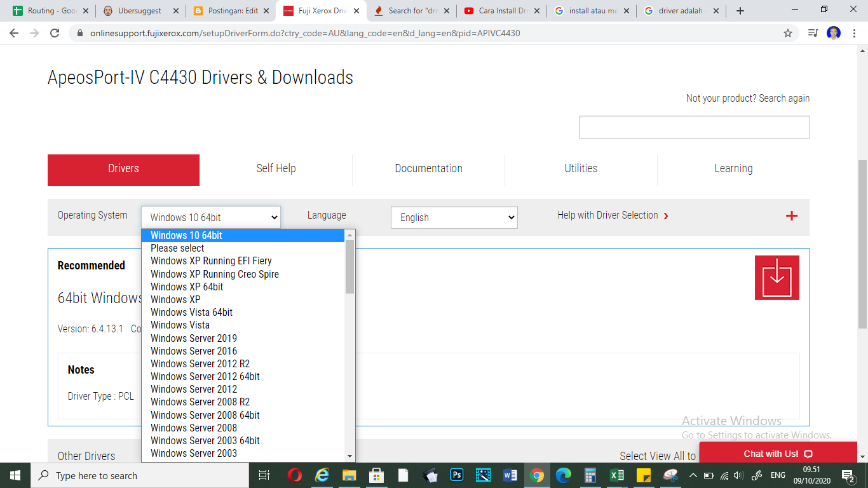Choose the Please select option

point(243,248)
